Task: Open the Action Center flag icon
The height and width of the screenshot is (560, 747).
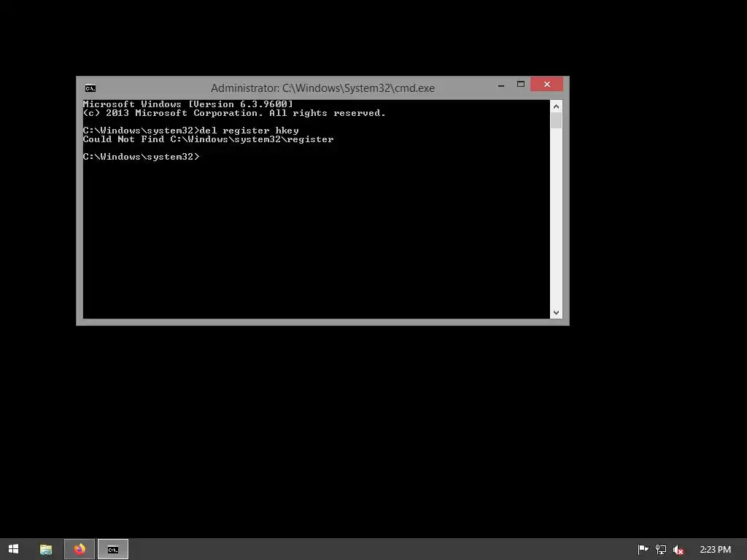Action: coord(643,550)
